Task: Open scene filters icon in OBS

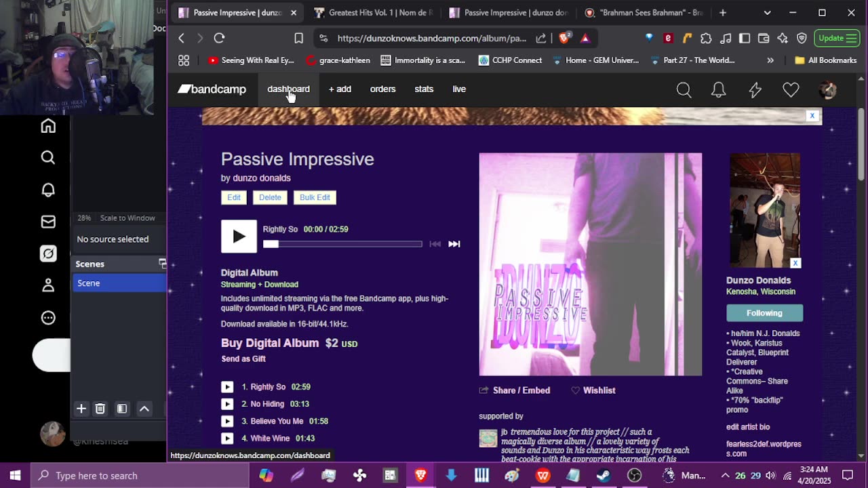Action: click(122, 409)
